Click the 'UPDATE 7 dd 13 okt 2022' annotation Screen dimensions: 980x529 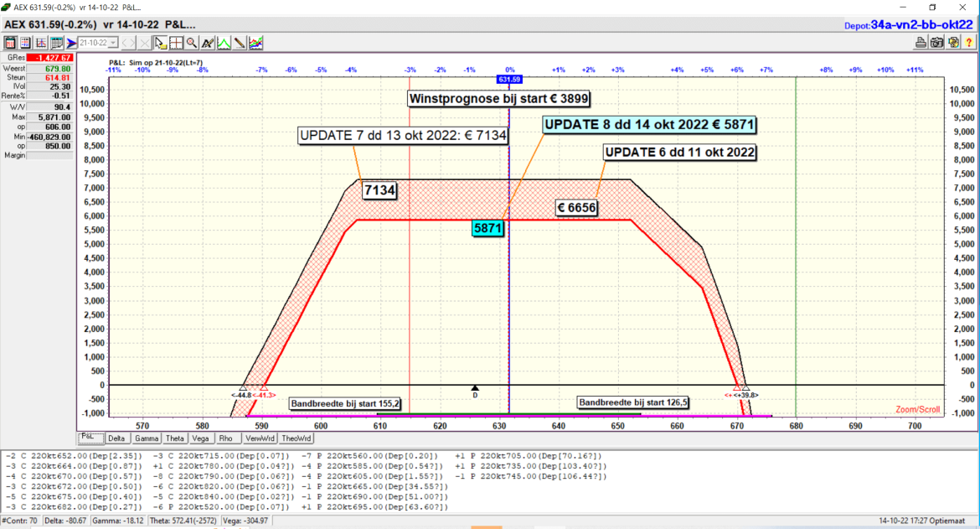403,135
